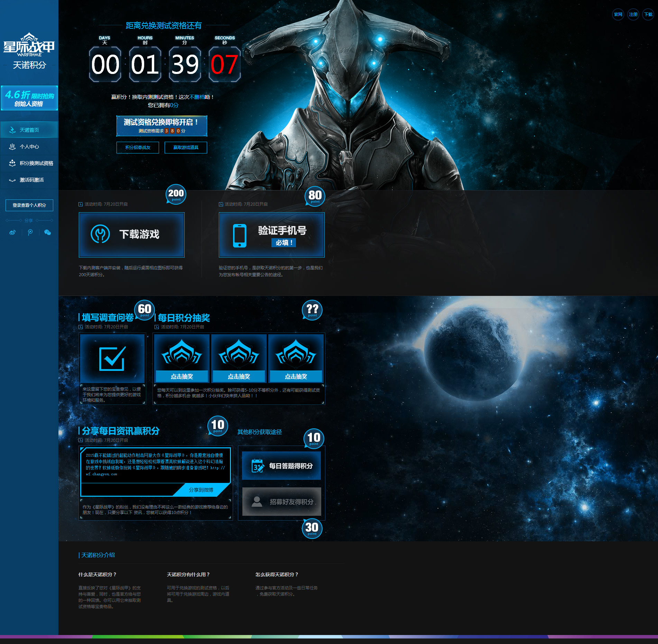This screenshot has width=658, height=644.
Task: Click the ?? point badge
Action: (x=312, y=310)
